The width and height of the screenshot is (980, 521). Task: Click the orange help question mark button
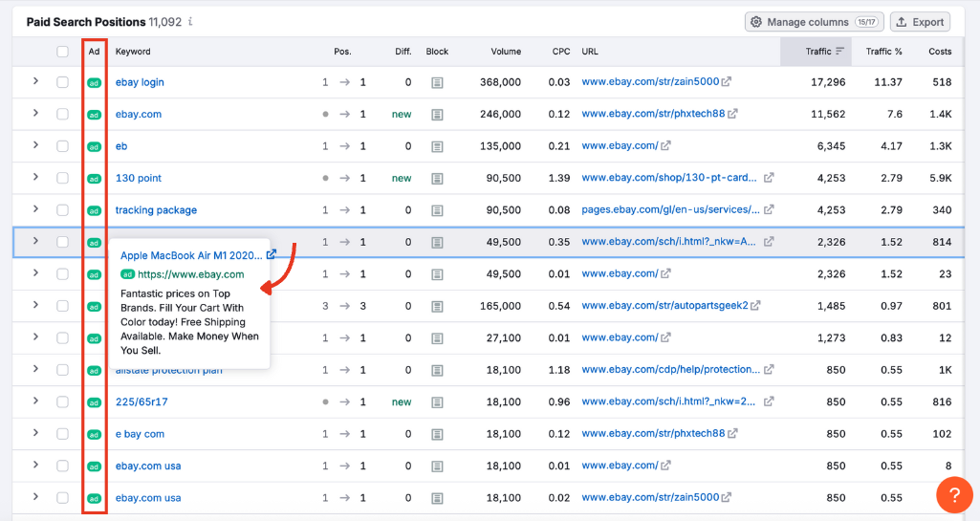pos(953,494)
